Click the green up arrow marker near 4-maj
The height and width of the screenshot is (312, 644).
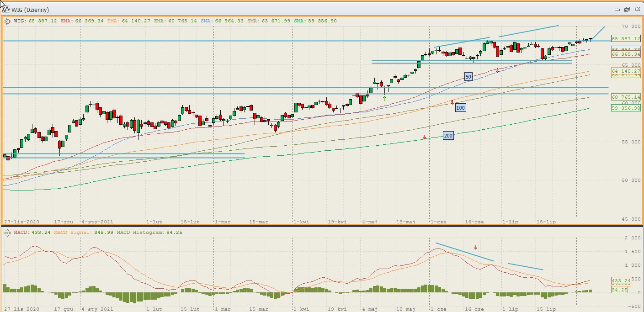pos(385,98)
